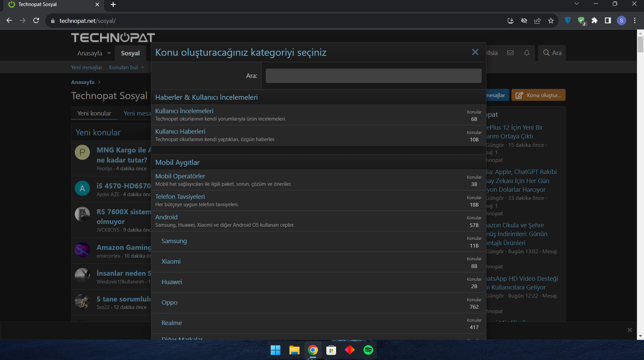Viewport: 644px width, 360px height.
Task: Switch to the Yeni konular tab
Action: click(94, 113)
